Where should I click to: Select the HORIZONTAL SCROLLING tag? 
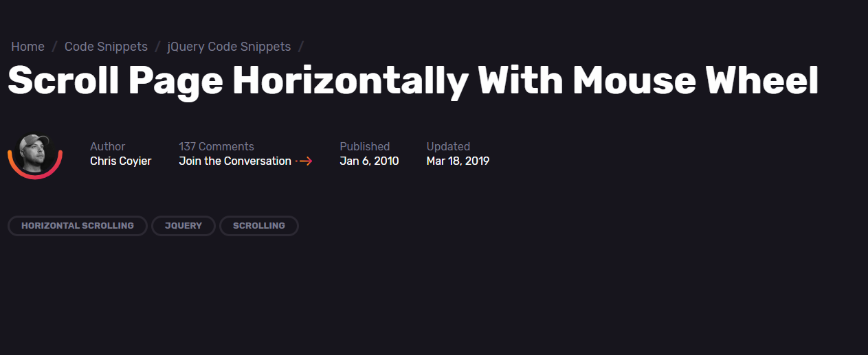[78, 226]
